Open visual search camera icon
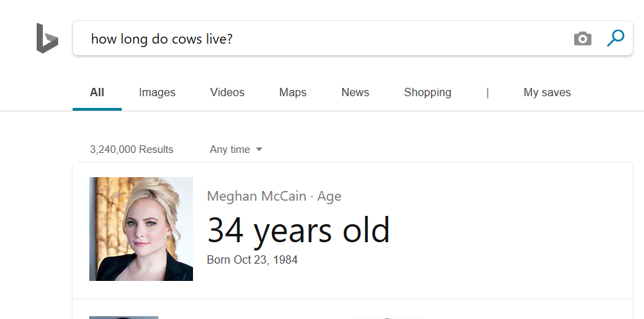The height and width of the screenshot is (319, 644). tap(582, 39)
